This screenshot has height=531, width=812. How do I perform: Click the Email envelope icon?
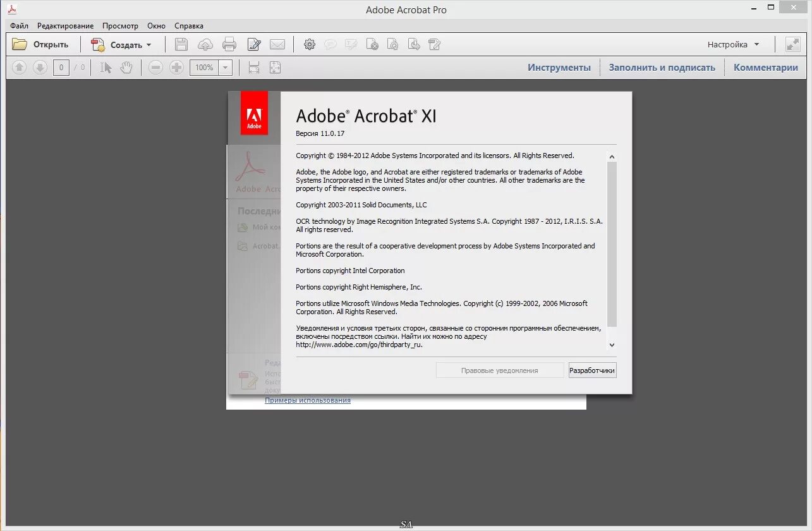pos(277,44)
